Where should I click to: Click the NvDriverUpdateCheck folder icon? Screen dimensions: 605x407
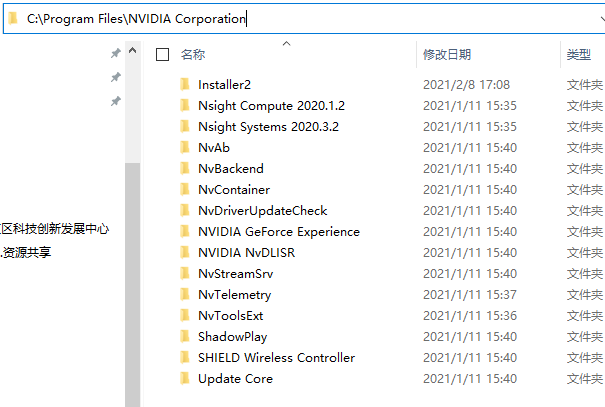click(x=185, y=210)
